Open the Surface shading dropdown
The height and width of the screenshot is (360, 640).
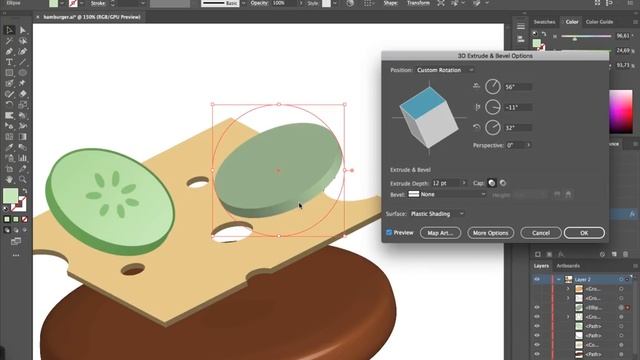click(x=437, y=213)
